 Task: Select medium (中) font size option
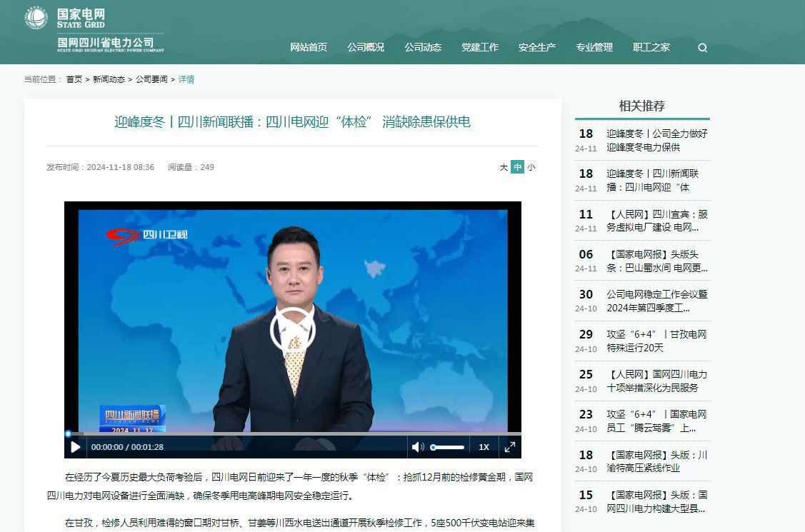pos(517,167)
